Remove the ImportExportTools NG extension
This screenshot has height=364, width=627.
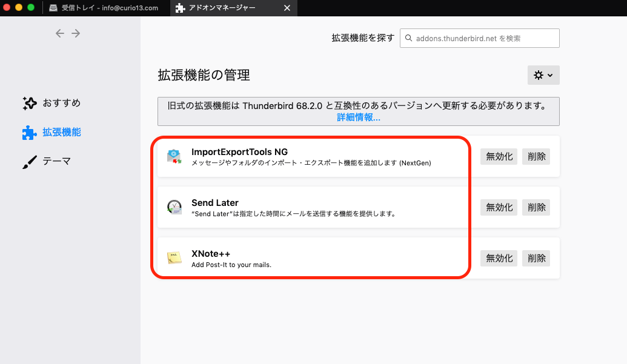536,156
